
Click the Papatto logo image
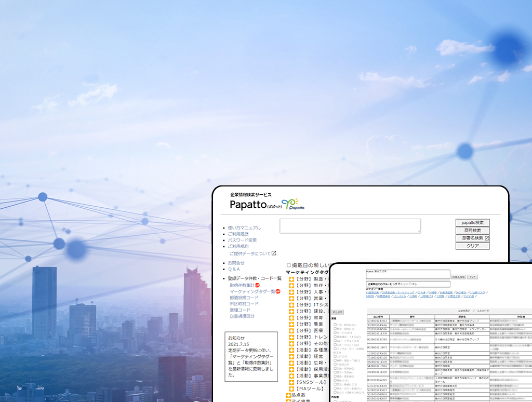[x=293, y=204]
